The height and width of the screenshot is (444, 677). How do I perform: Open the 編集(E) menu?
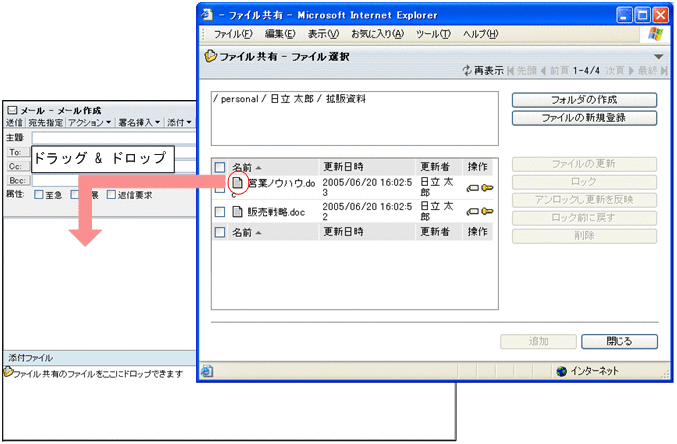click(x=280, y=34)
